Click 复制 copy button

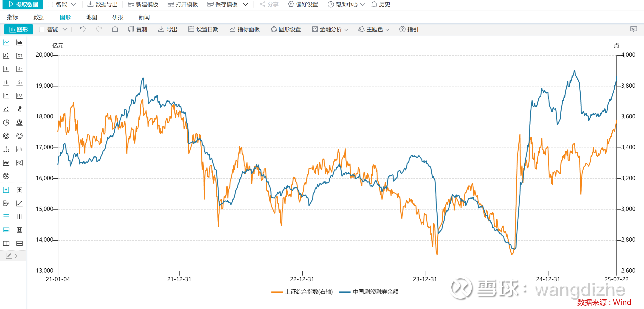pyautogui.click(x=138, y=29)
